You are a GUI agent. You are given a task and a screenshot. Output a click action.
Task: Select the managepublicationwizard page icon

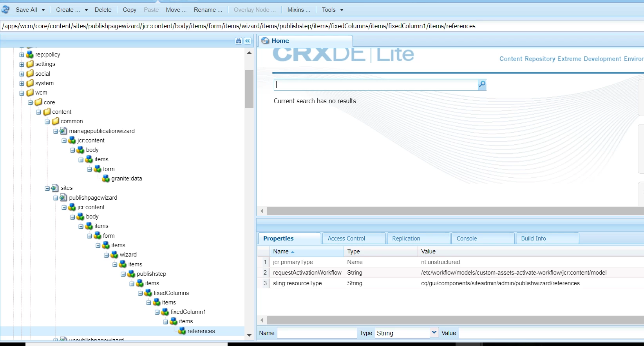63,131
